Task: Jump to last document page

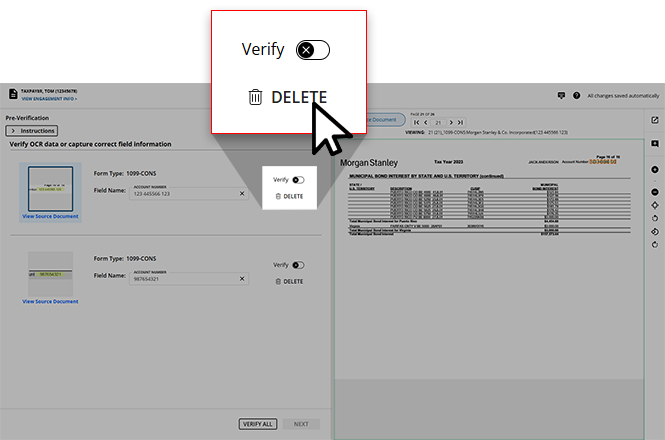Action: [461, 123]
